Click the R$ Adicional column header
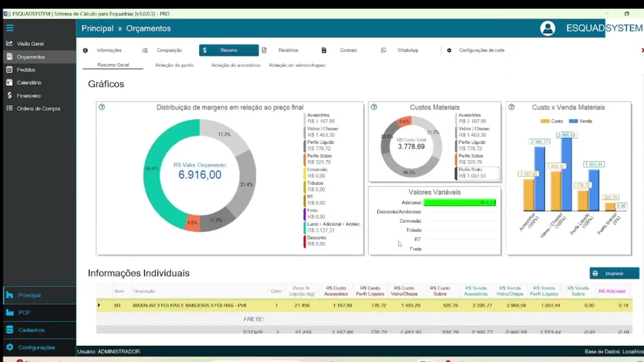This screenshot has width=644, height=362. coord(612,291)
